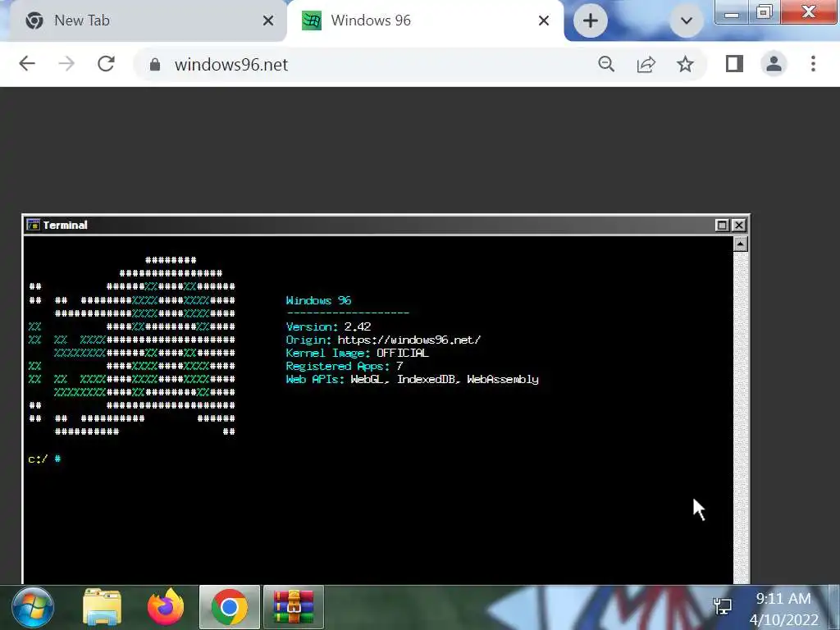Open the taskbar clock showing 9:11 AM
The width and height of the screenshot is (840, 630).
(783, 609)
